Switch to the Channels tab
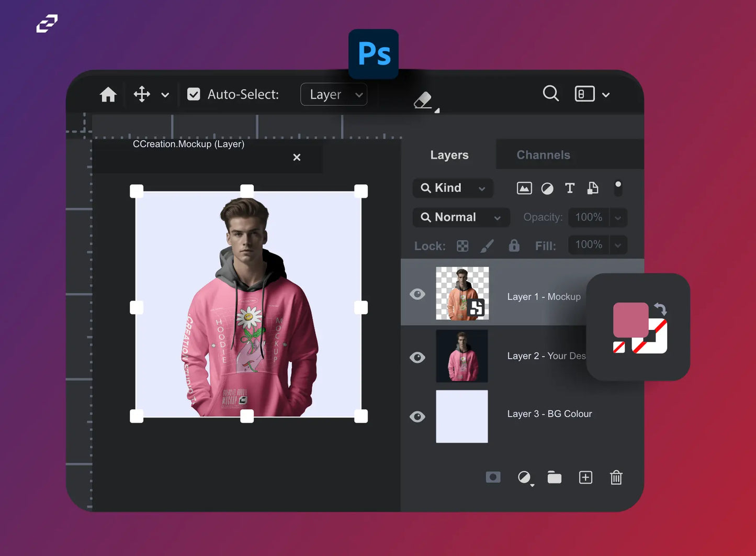756x556 pixels. coord(543,155)
